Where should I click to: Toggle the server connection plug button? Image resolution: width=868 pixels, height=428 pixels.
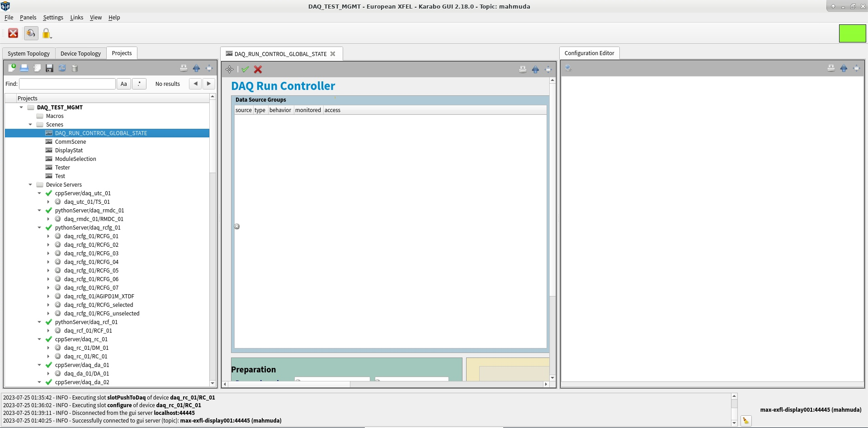pos(31,33)
